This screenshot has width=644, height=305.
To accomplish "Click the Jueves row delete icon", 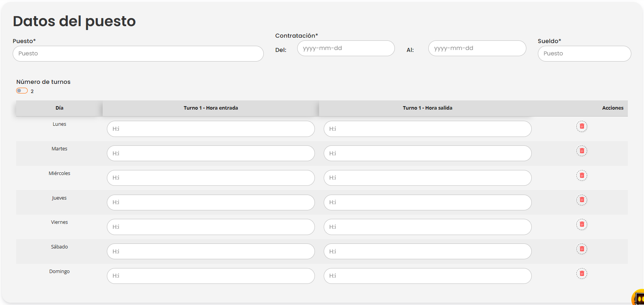I will [x=581, y=200].
